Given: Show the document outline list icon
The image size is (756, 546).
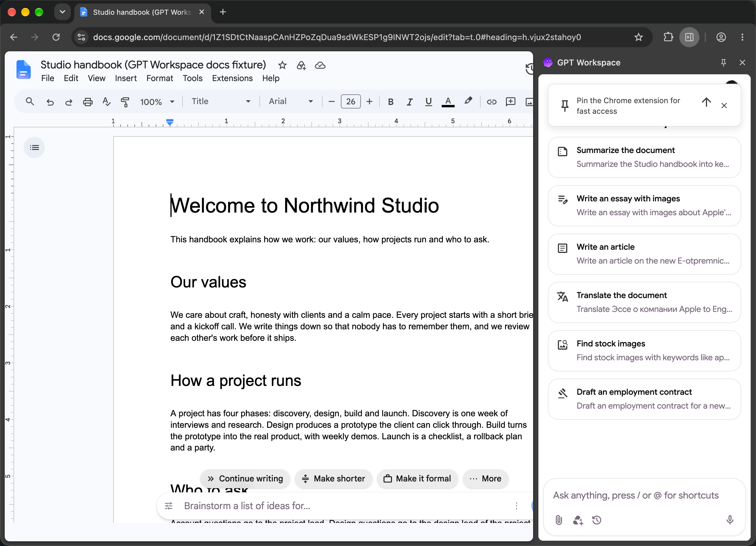Looking at the screenshot, I should [x=34, y=147].
